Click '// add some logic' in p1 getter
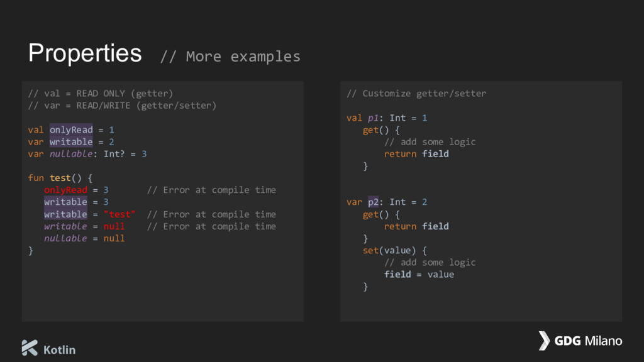This screenshot has width=644, height=362. point(430,142)
